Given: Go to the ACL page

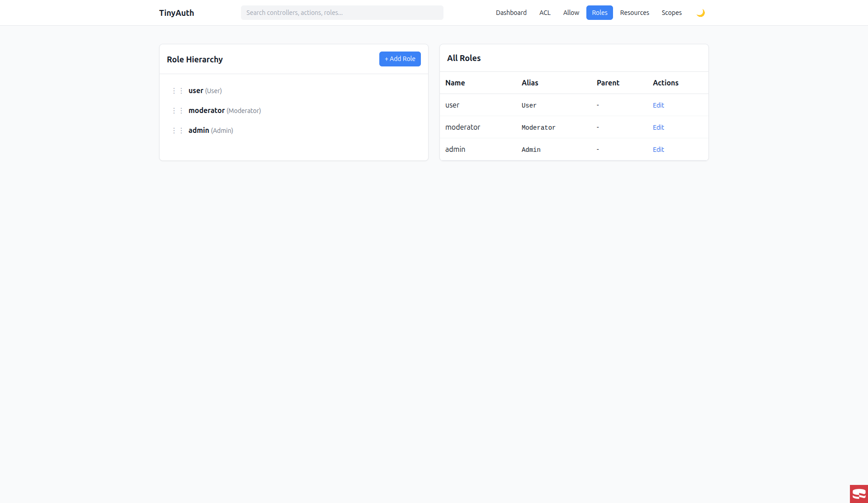Looking at the screenshot, I should pyautogui.click(x=545, y=13).
